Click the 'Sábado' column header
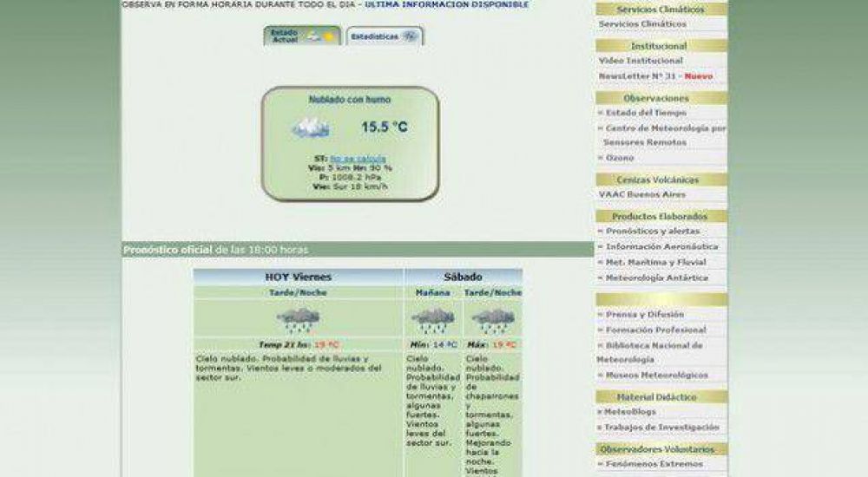The height and width of the screenshot is (477, 868). coord(463,277)
